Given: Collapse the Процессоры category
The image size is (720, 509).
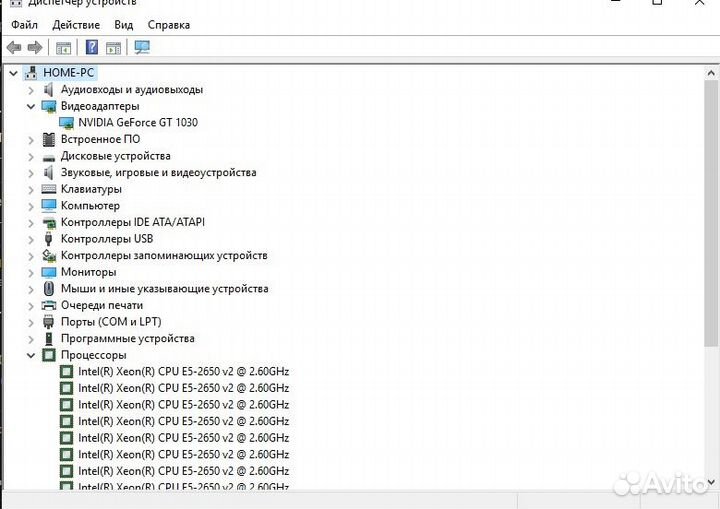Looking at the screenshot, I should 31,355.
